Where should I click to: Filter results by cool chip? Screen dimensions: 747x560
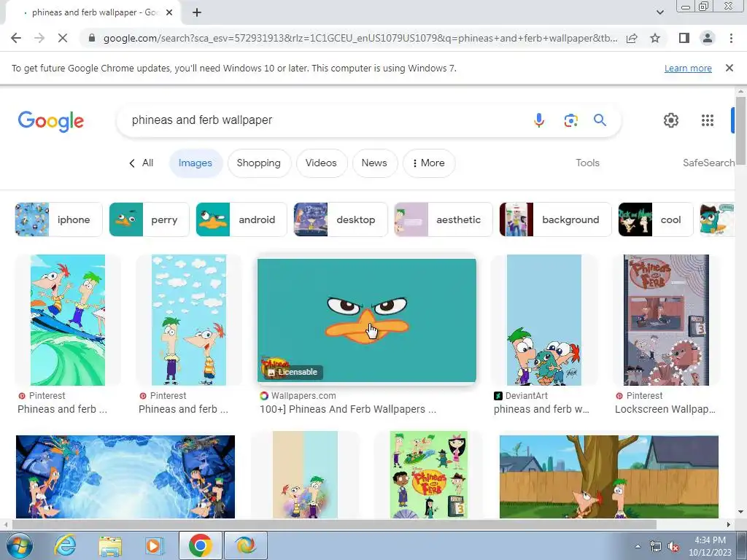pos(656,219)
